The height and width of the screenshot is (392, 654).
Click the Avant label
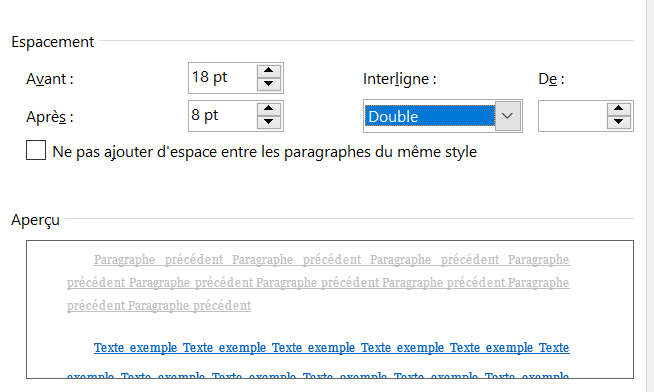pos(50,79)
